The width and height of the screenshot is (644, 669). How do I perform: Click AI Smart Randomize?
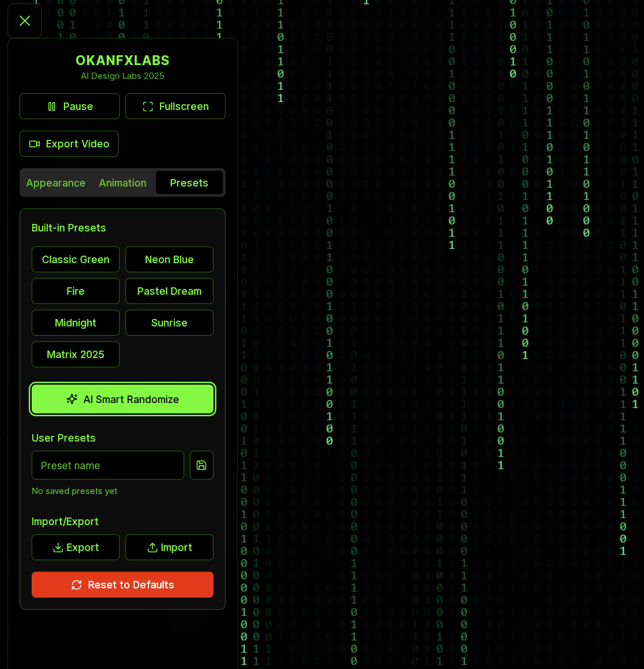pos(123,398)
